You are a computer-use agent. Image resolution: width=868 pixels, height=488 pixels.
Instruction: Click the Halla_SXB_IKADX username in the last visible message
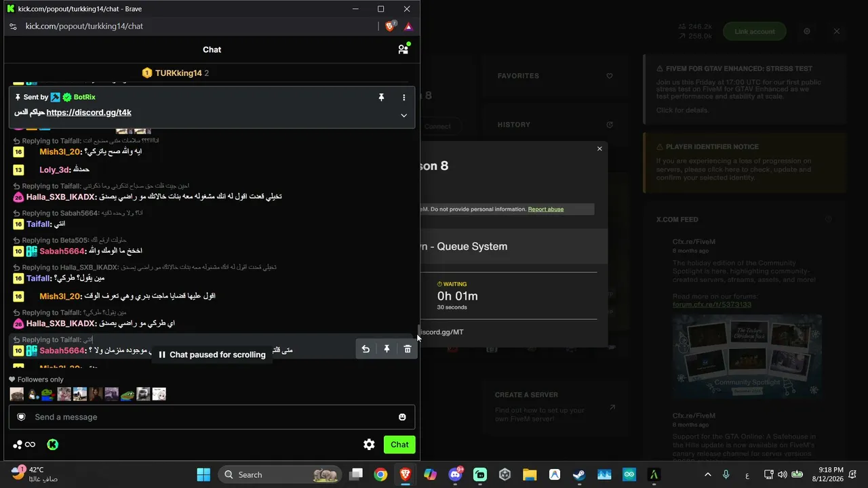click(61, 323)
